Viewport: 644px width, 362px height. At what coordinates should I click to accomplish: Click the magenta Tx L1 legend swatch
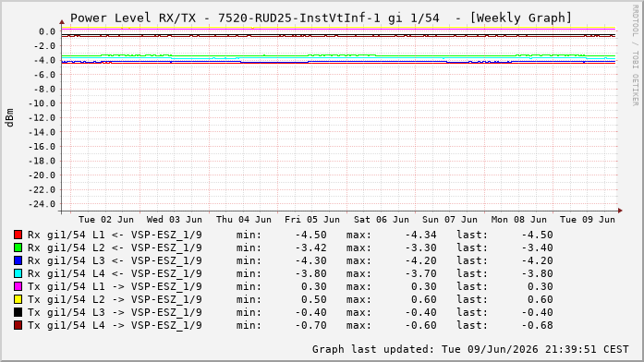(18, 286)
